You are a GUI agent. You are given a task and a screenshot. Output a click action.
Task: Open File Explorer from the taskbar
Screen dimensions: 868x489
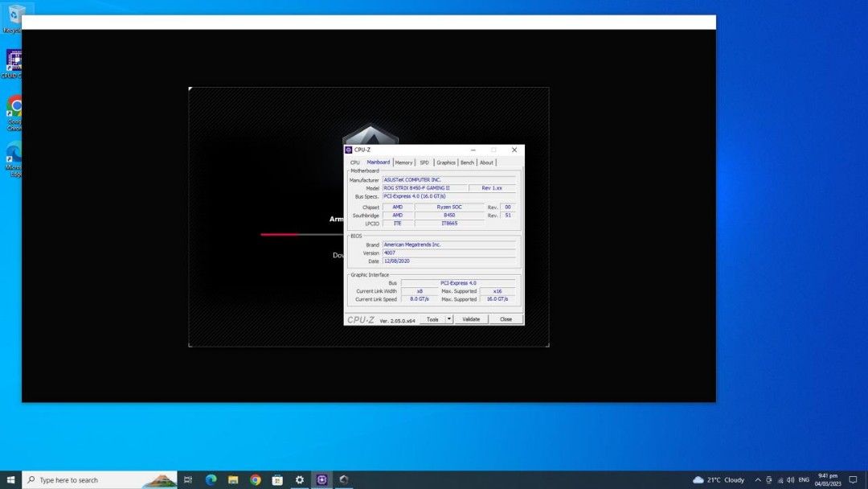point(233,479)
